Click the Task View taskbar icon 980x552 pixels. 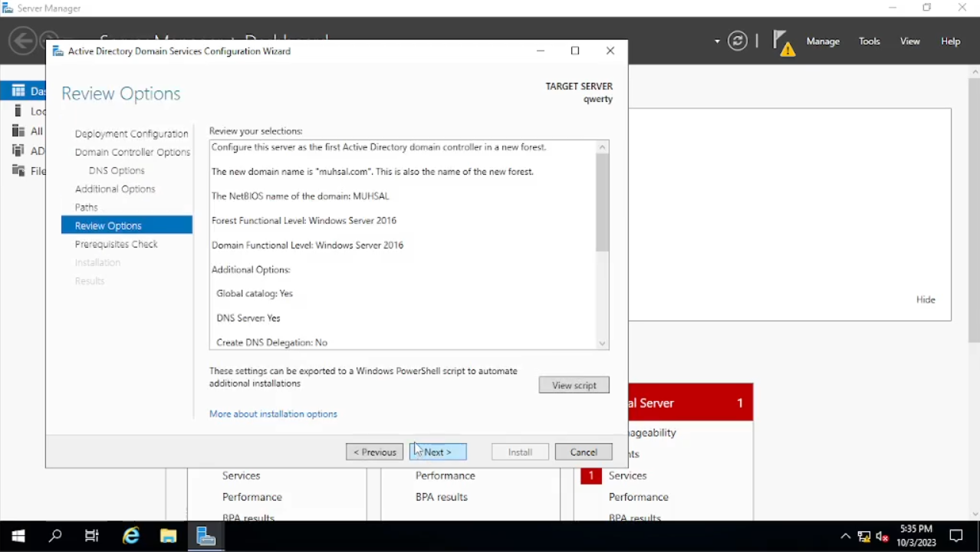tap(91, 536)
